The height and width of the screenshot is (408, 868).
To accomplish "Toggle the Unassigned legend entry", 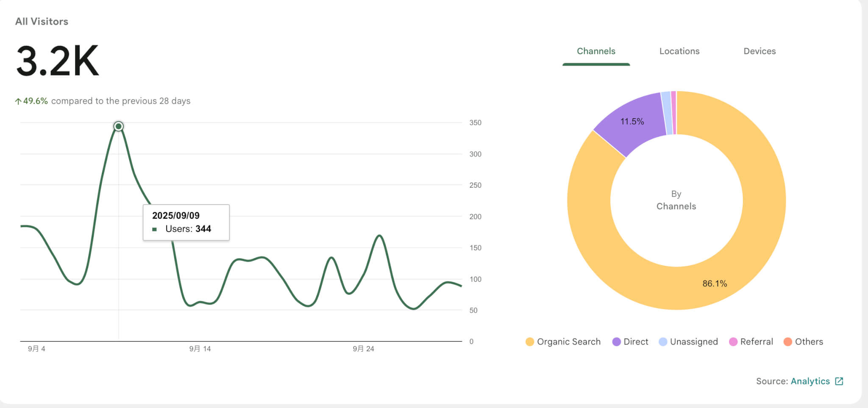I will 688,342.
